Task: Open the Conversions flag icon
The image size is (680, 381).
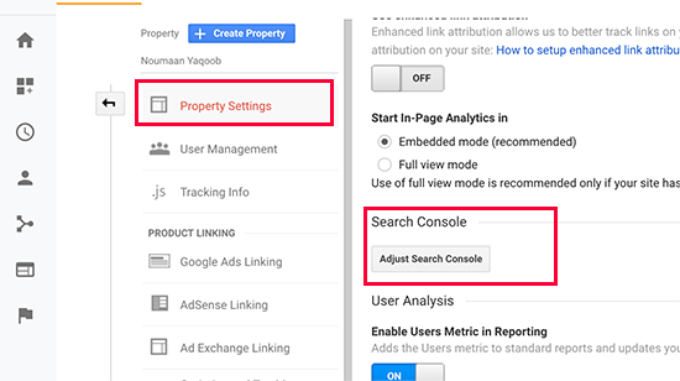Action: (x=25, y=315)
